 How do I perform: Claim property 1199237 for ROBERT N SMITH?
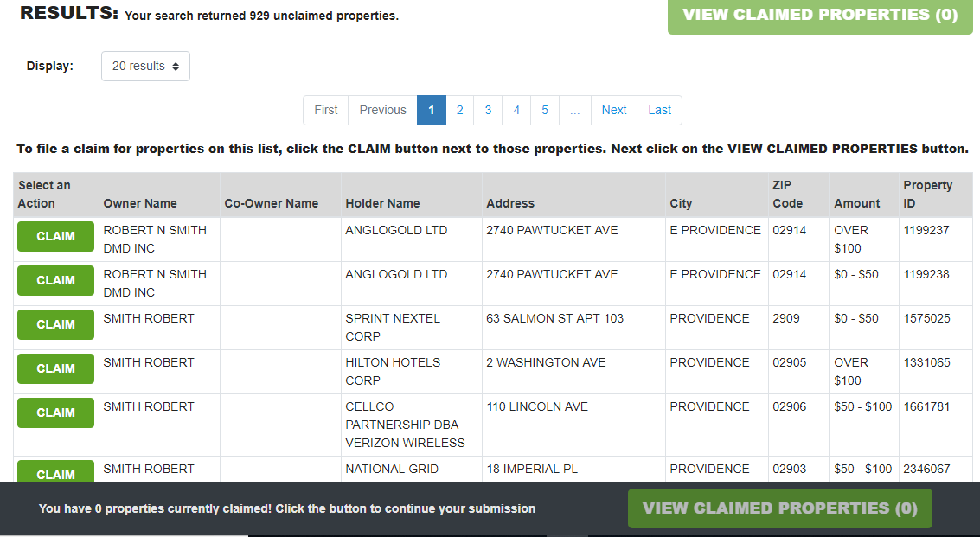[55, 236]
